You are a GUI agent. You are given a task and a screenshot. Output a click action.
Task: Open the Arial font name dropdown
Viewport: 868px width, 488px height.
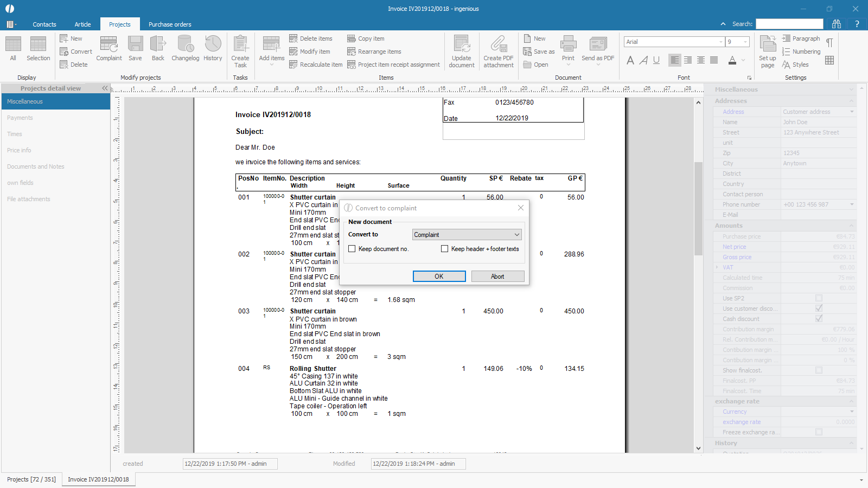[x=720, y=42]
